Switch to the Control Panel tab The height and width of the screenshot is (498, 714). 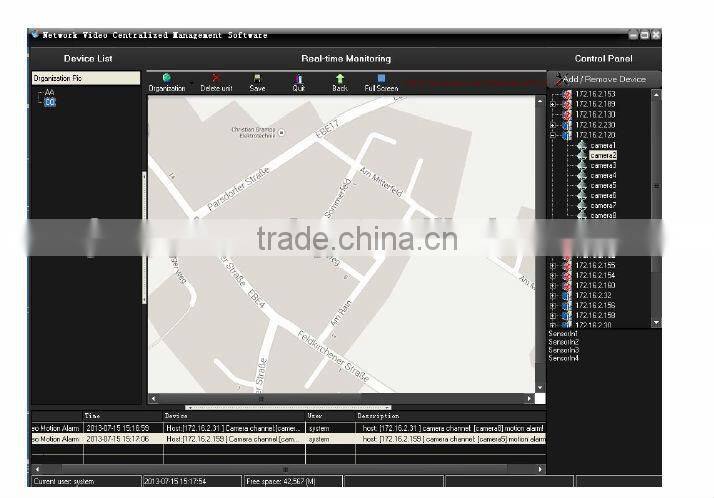pos(604,59)
